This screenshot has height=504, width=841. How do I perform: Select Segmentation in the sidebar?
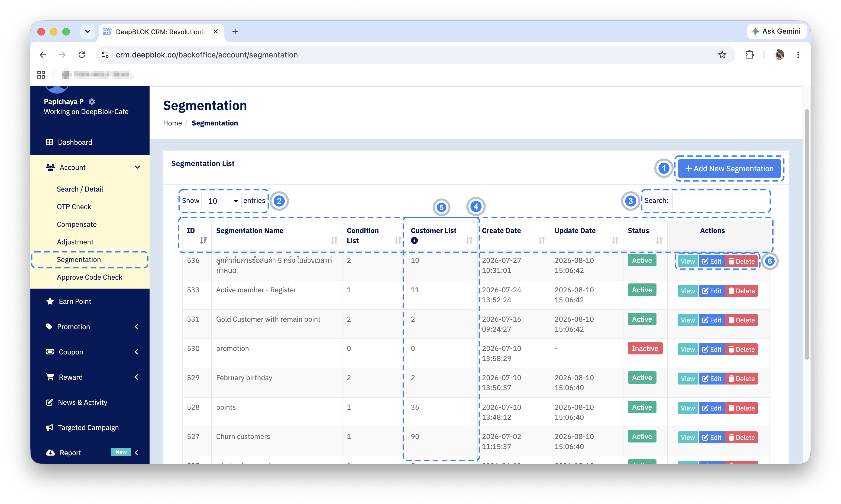[x=79, y=260]
